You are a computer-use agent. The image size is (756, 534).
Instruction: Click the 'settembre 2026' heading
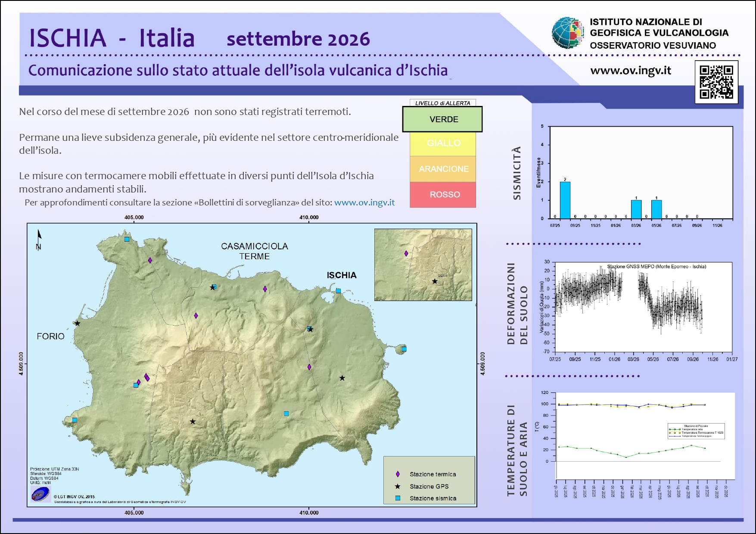[298, 39]
